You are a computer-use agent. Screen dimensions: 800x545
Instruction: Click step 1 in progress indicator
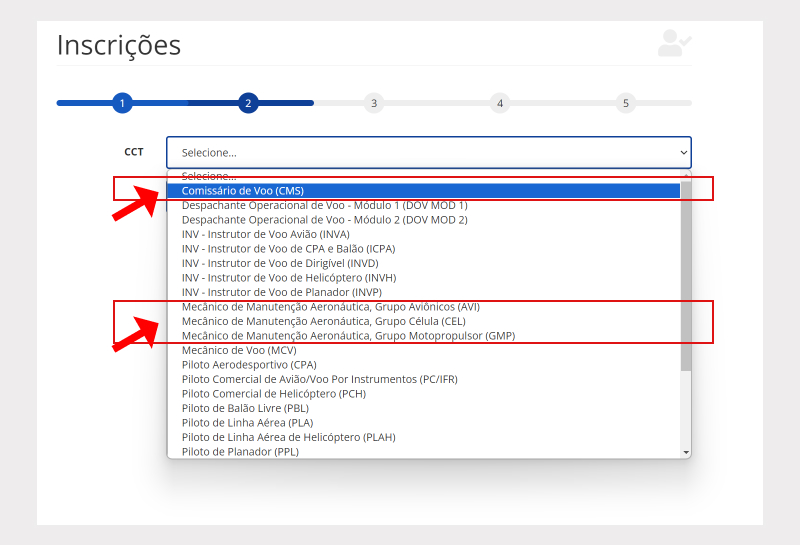121,102
